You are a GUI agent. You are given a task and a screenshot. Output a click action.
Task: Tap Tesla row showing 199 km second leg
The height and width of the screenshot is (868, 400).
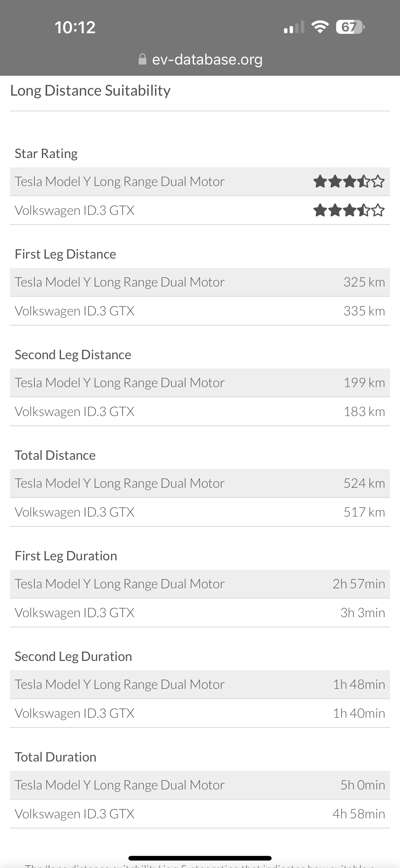click(200, 383)
